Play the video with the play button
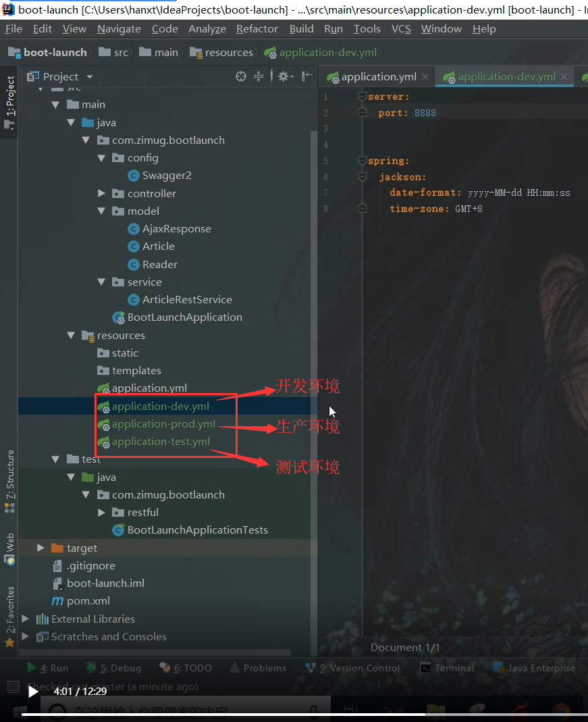Screen dimensions: 588x722 [32, 692]
